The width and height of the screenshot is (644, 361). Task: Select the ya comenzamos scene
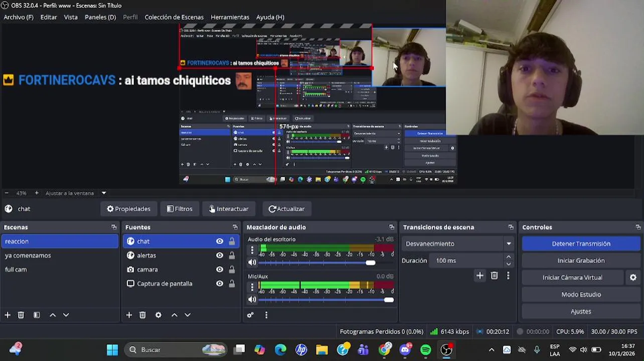[60, 255]
